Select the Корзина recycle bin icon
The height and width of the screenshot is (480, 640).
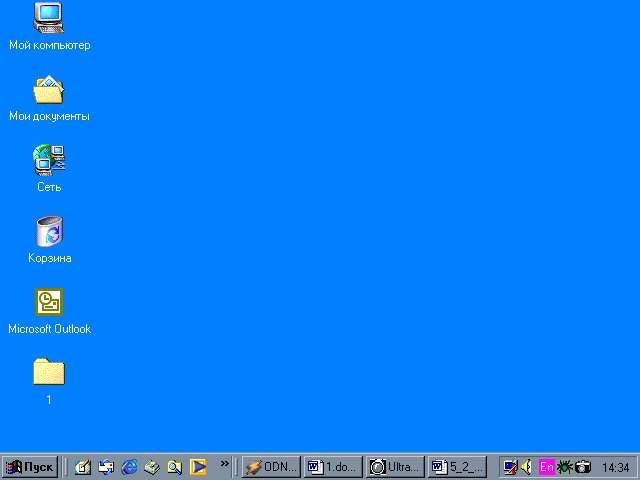pyautogui.click(x=49, y=231)
